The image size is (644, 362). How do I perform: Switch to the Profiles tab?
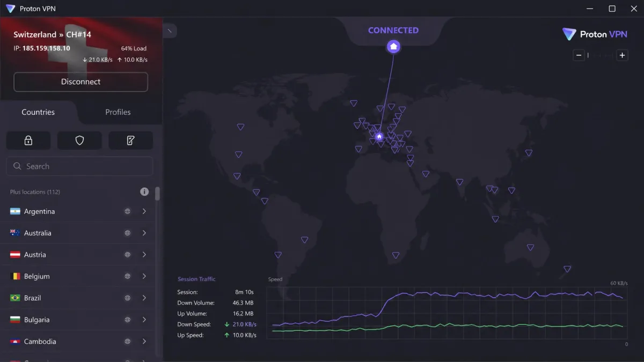(x=118, y=112)
